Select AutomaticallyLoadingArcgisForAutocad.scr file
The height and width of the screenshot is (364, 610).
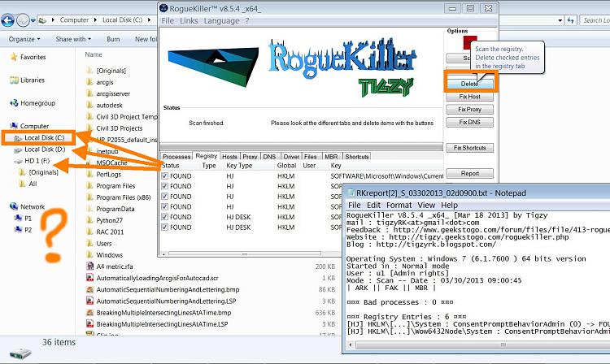pyautogui.click(x=157, y=278)
